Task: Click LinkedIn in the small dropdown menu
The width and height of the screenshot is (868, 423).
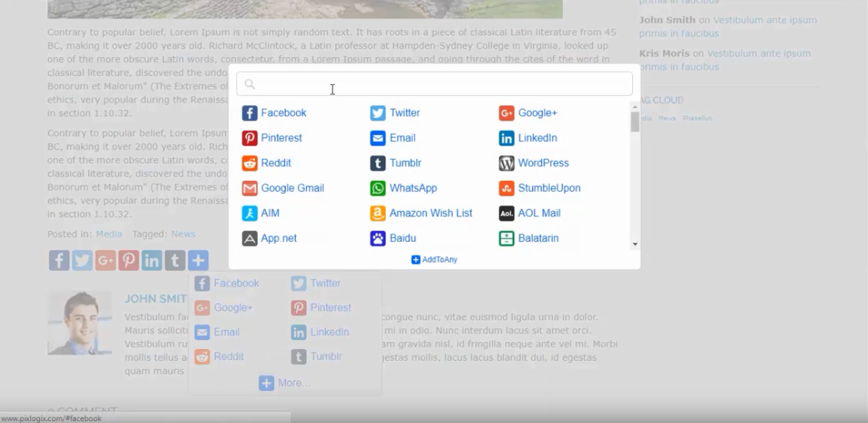Action: pyautogui.click(x=320, y=332)
